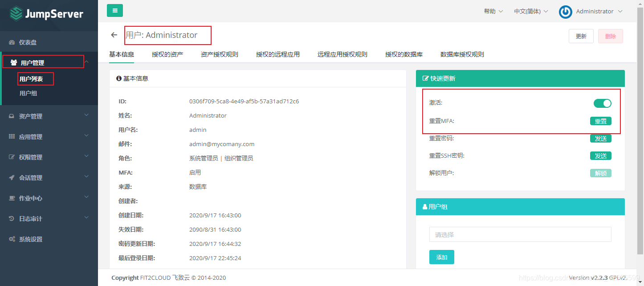Click the JumpServer logo icon

click(x=16, y=13)
